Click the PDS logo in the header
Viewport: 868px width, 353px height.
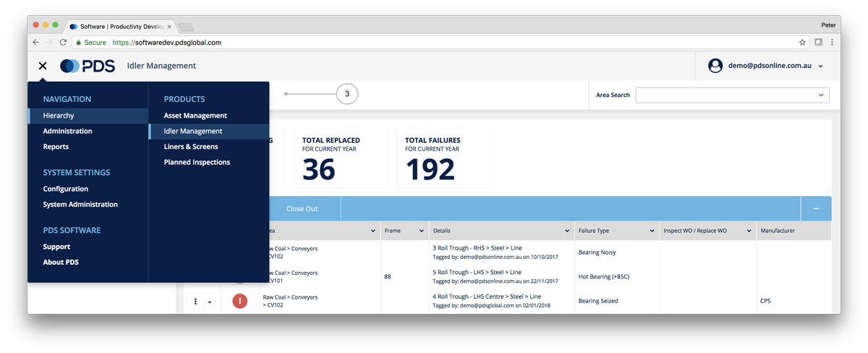[87, 66]
